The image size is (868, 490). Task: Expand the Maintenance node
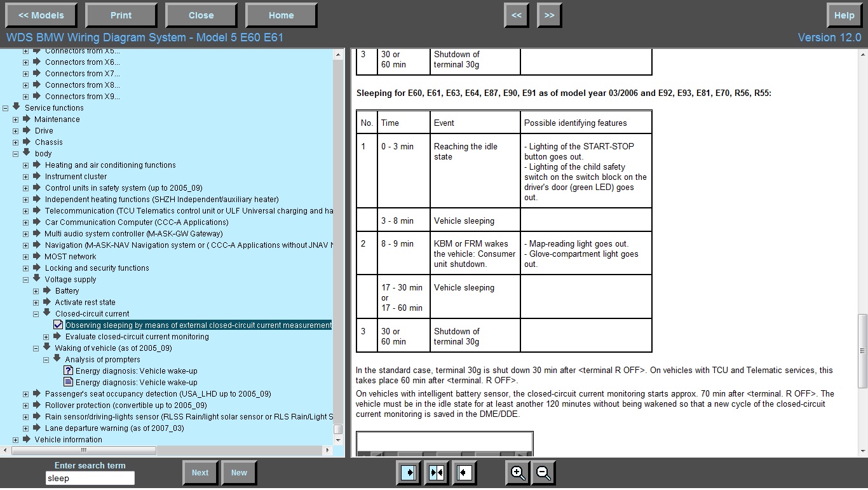(x=16, y=119)
